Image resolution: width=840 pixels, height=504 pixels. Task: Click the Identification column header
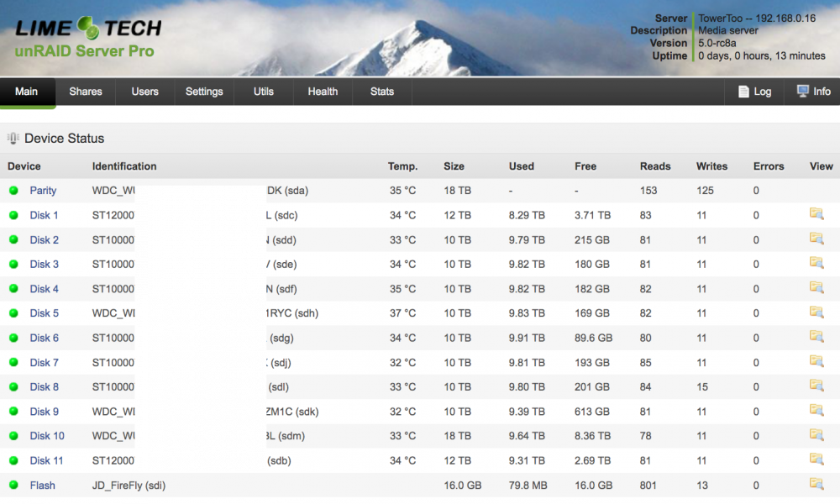click(x=124, y=166)
